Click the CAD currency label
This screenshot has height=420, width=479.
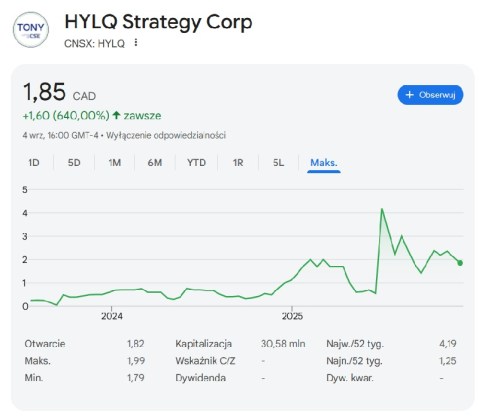[84, 96]
